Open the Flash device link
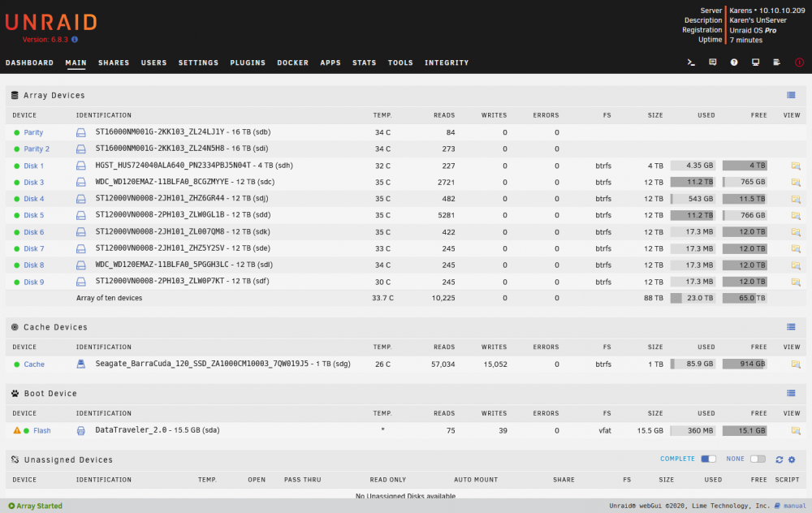 [42, 431]
